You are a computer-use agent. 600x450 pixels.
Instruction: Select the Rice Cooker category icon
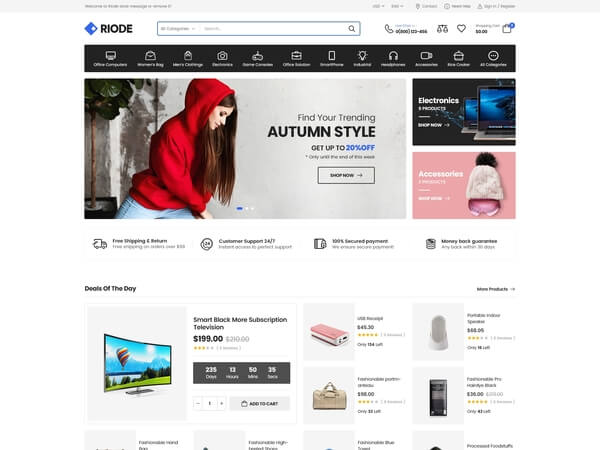[459, 55]
